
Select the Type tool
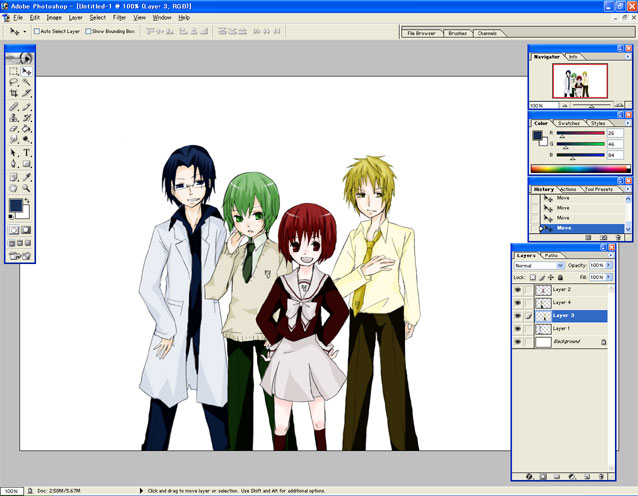26,153
